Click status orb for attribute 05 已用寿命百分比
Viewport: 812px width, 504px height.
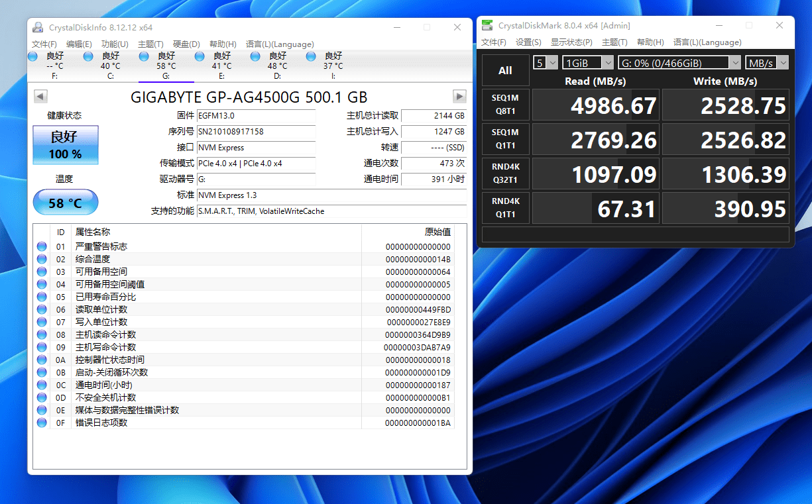pyautogui.click(x=42, y=297)
